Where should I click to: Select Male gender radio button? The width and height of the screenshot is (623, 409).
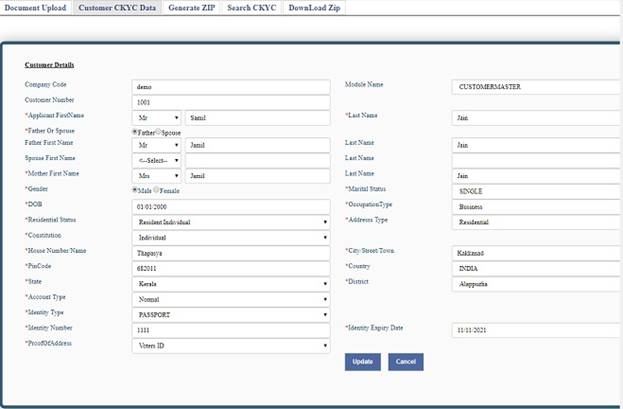tap(136, 189)
